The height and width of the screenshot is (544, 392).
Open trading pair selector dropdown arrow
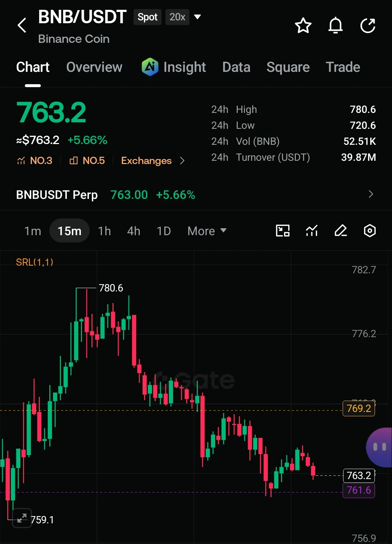point(197,17)
